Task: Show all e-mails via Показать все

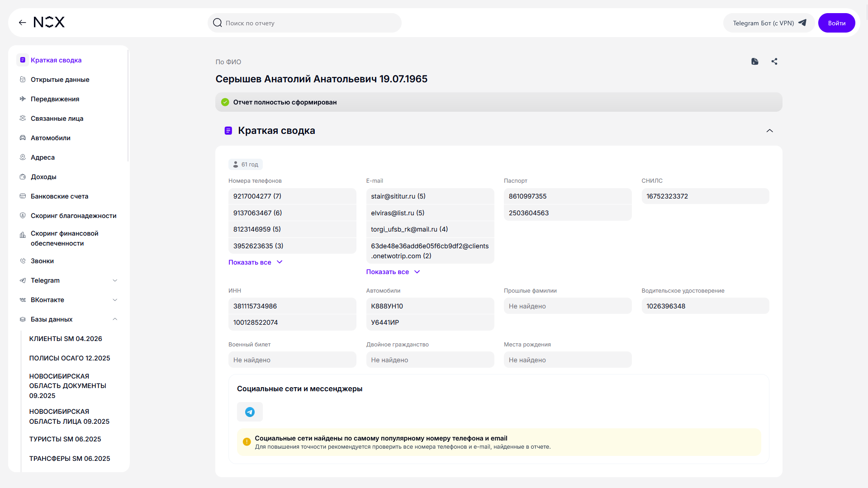Action: (x=393, y=272)
